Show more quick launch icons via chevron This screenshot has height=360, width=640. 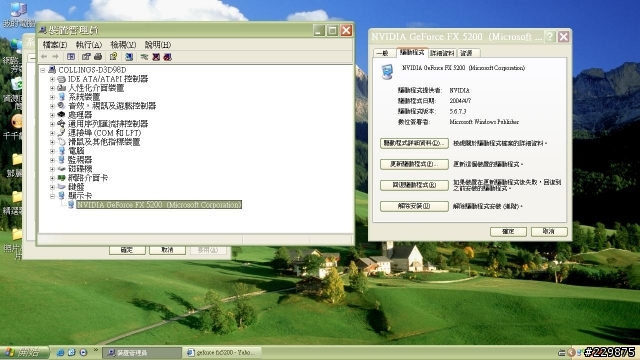coord(96,350)
